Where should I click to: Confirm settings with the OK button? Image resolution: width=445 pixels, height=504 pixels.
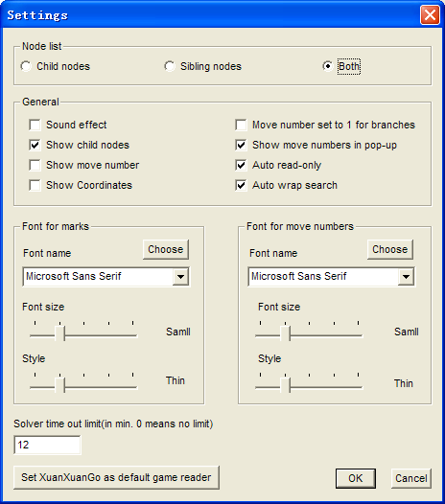tap(356, 478)
